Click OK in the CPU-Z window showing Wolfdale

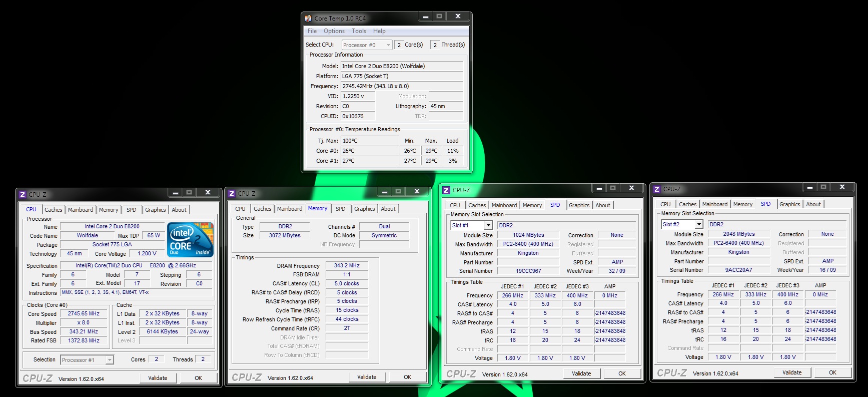click(198, 378)
